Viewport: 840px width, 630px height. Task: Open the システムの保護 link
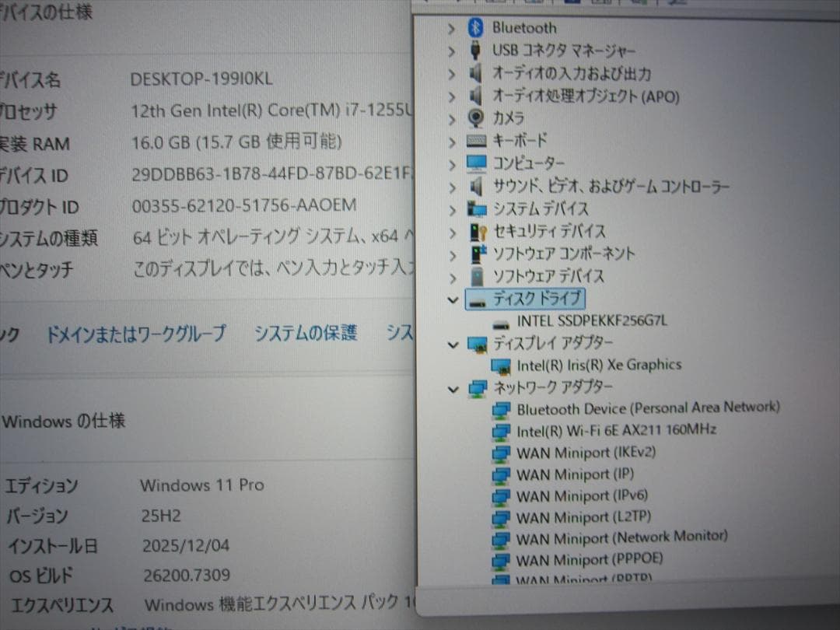pos(306,333)
